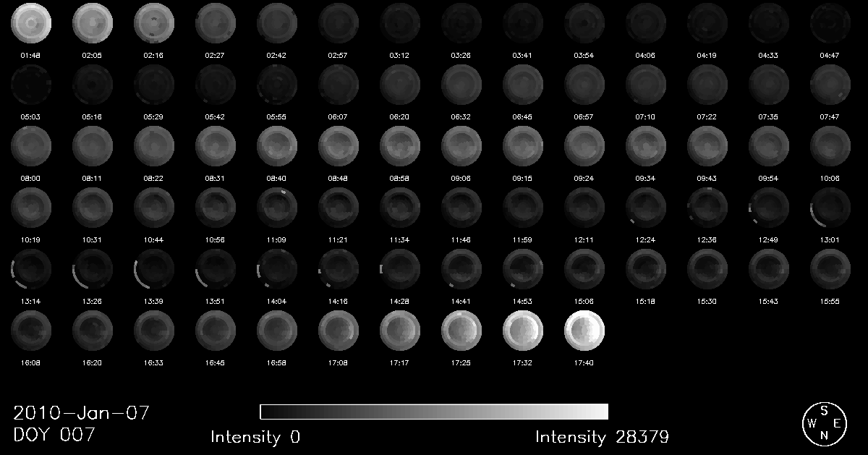This screenshot has width=868, height=455.
Task: Click the '12:24' timestamp label
Action: click(x=645, y=239)
